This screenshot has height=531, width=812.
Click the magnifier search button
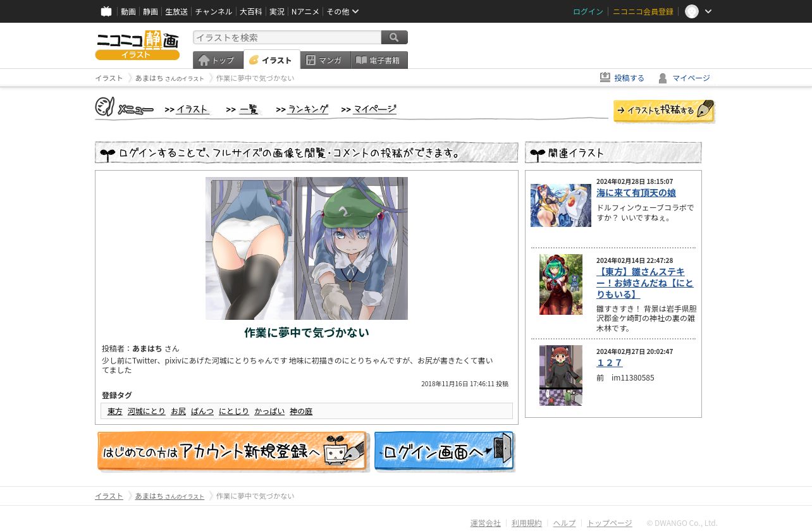point(395,37)
